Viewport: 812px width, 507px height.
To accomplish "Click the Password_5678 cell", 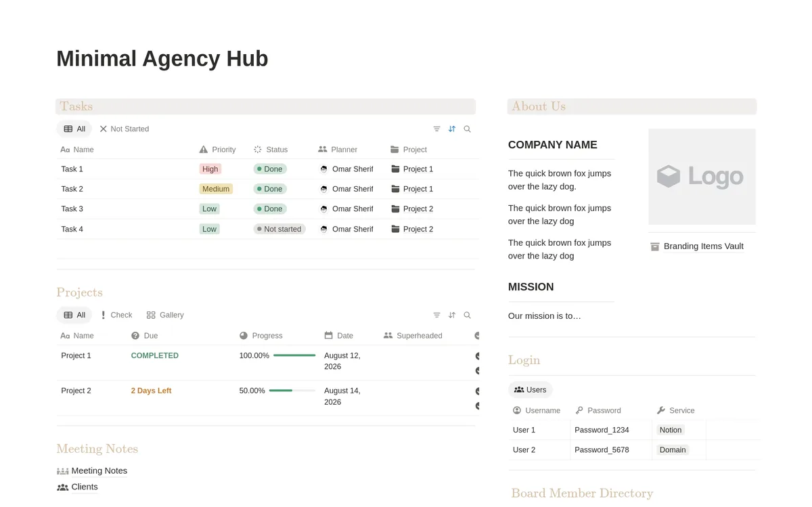I will coord(611,450).
